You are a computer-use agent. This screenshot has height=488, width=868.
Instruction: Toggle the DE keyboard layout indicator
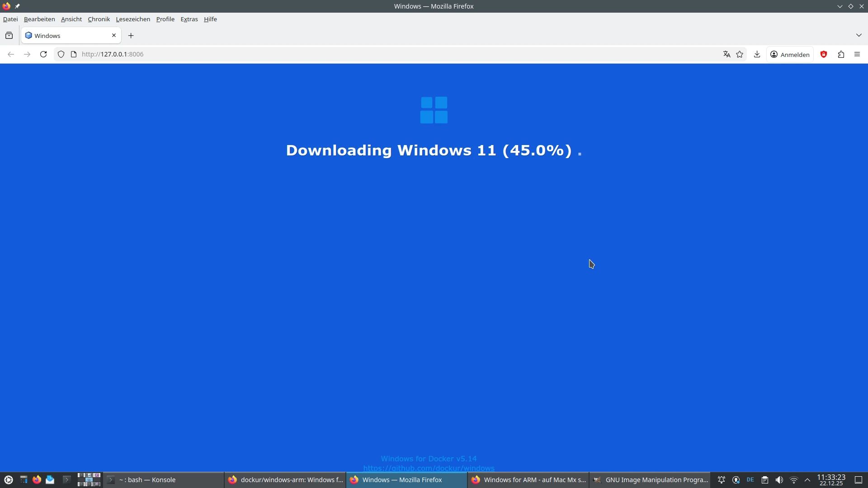click(750, 480)
